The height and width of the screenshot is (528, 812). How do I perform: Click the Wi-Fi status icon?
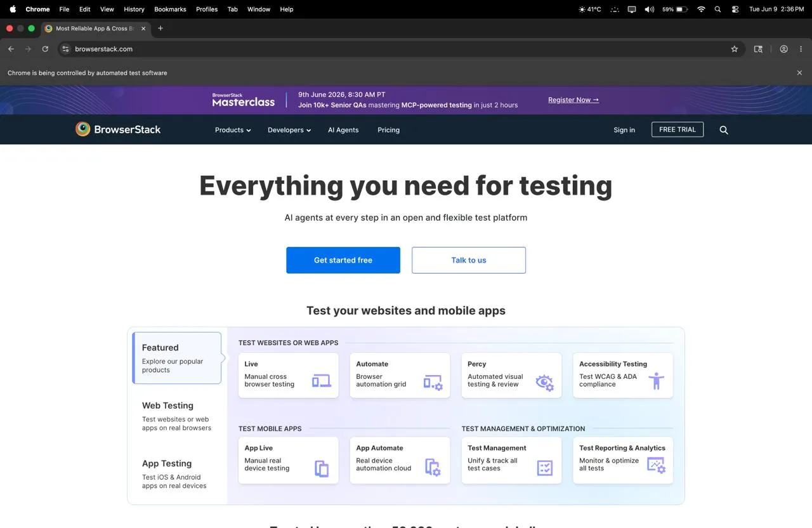701,10
